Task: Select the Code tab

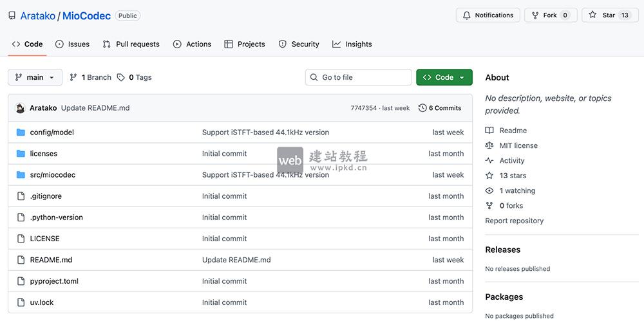Action: 27,44
